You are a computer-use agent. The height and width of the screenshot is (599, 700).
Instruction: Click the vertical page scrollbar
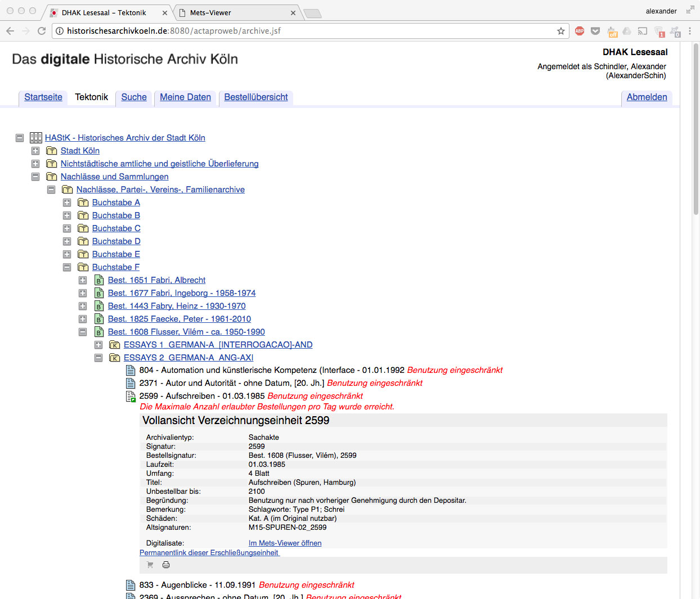click(695, 129)
